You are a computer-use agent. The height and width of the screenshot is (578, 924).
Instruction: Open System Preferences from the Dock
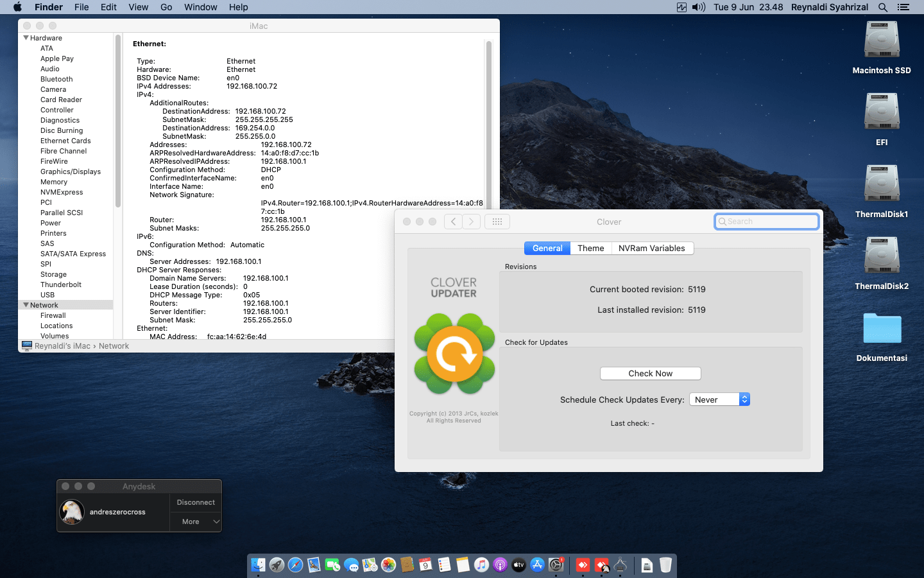(556, 565)
